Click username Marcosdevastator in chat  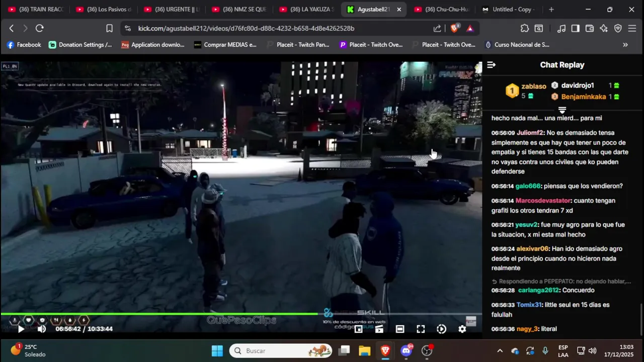coord(544,201)
